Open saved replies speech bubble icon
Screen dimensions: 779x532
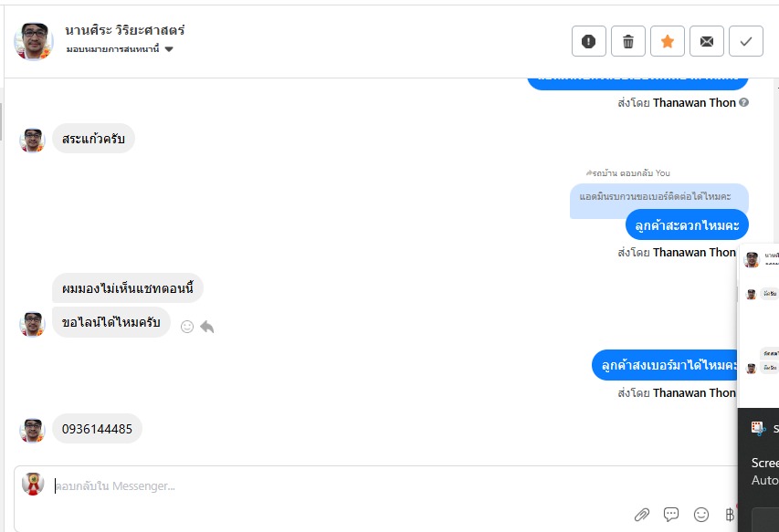tap(671, 515)
